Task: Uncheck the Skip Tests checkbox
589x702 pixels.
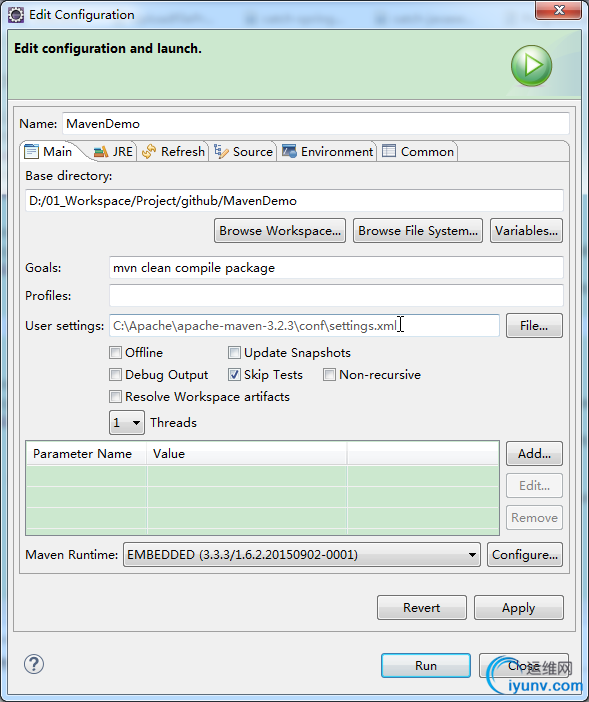Action: pos(234,375)
